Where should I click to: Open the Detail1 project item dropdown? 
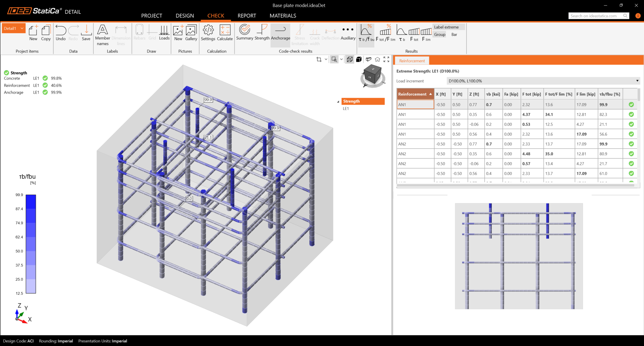pyautogui.click(x=13, y=28)
